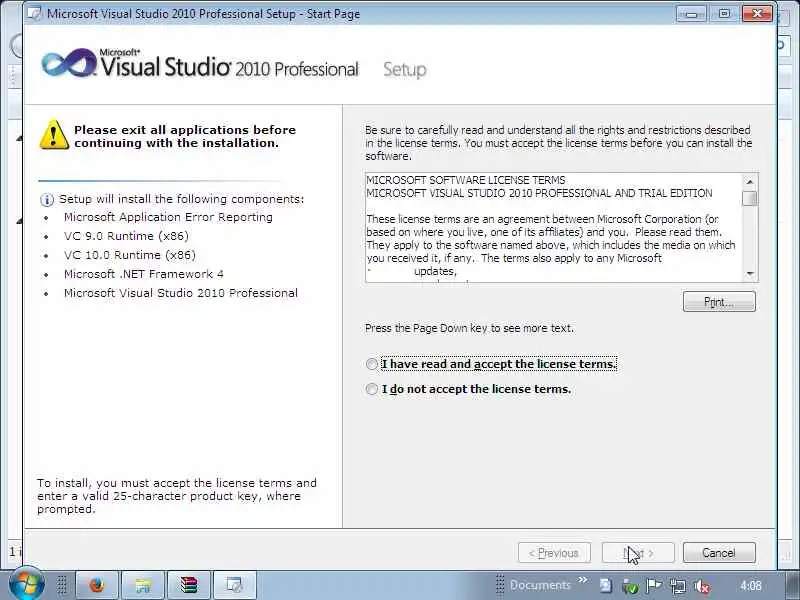
Task: Click the Action Center flag tray icon
Action: click(x=654, y=586)
